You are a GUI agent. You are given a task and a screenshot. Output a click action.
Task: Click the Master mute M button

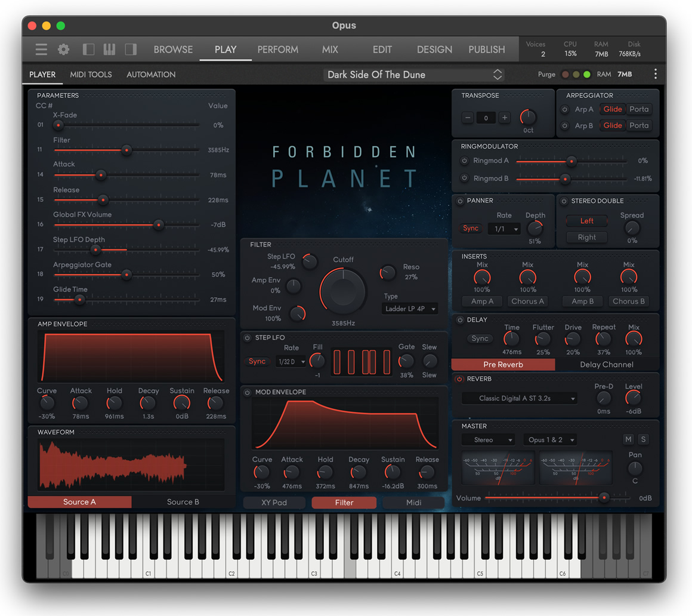coord(628,439)
